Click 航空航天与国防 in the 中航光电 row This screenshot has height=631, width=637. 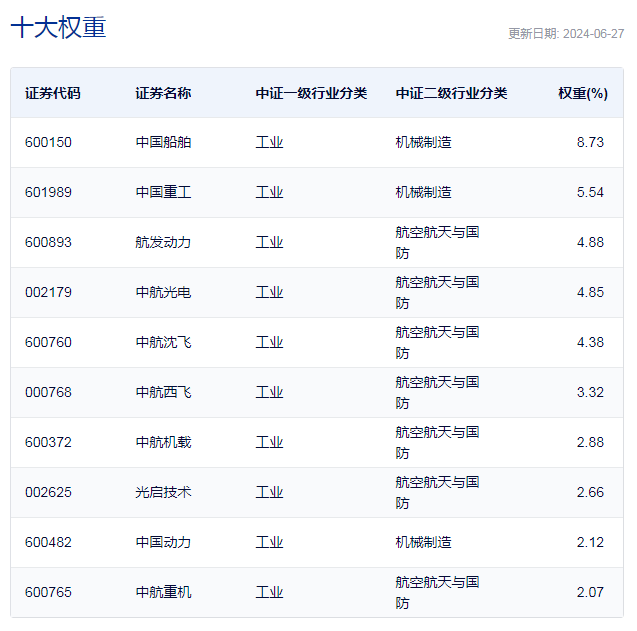coord(438,293)
